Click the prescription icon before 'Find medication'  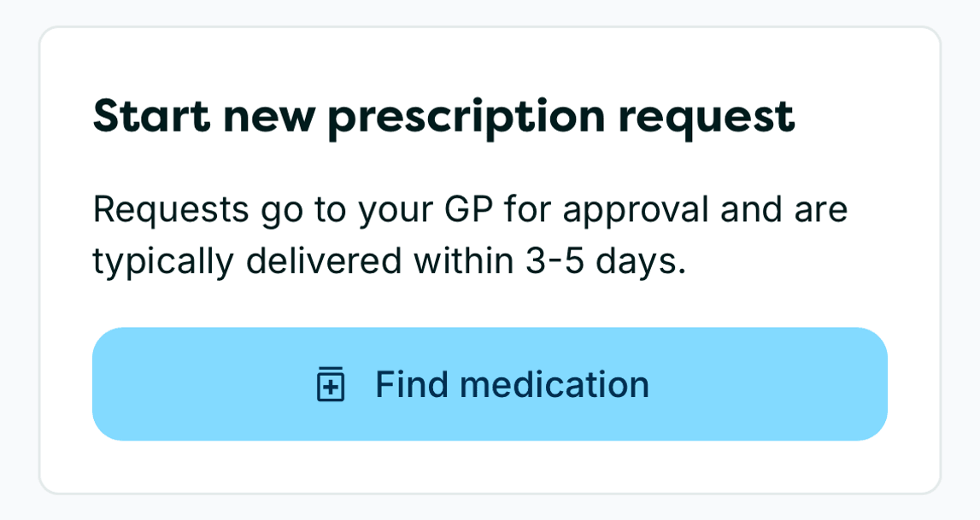tap(331, 384)
